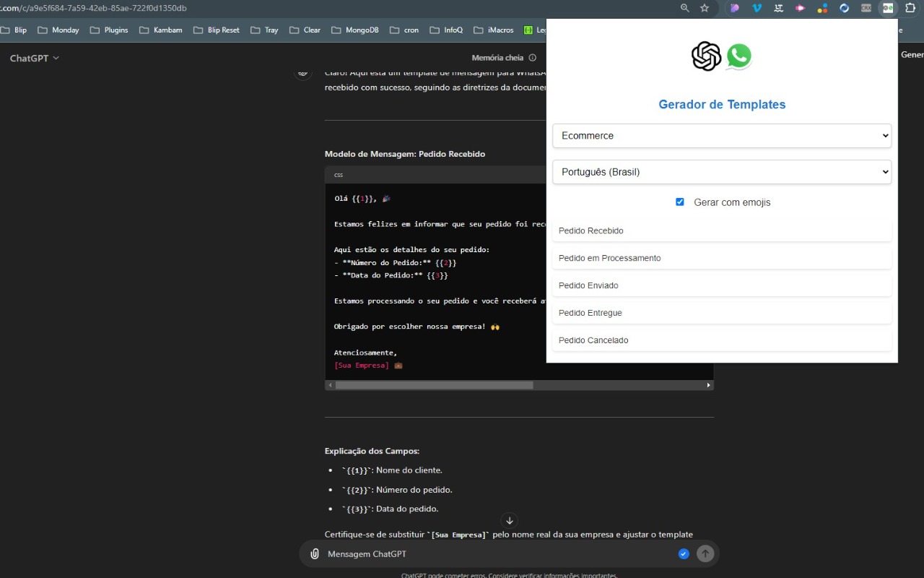Open the Vimeo extension icon
924x578 pixels.
pyautogui.click(x=757, y=8)
